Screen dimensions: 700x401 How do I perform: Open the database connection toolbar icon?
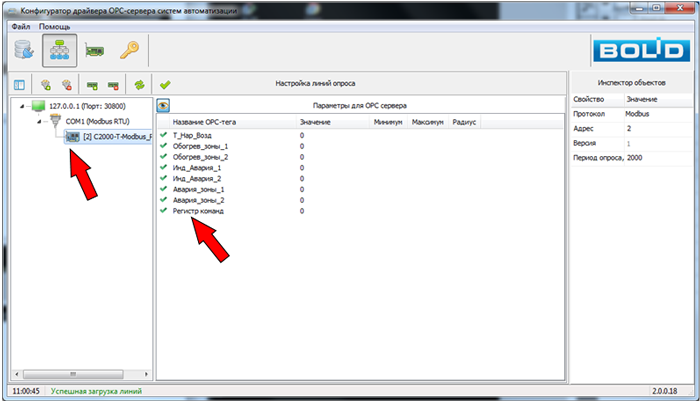tap(24, 51)
